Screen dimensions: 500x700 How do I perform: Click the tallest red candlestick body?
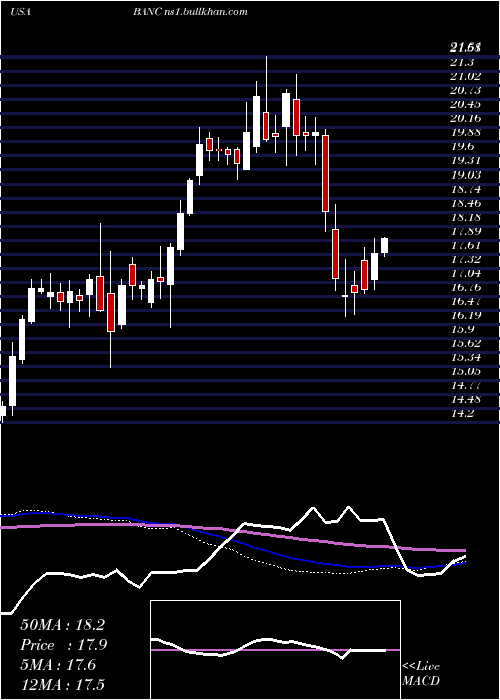tap(325, 173)
